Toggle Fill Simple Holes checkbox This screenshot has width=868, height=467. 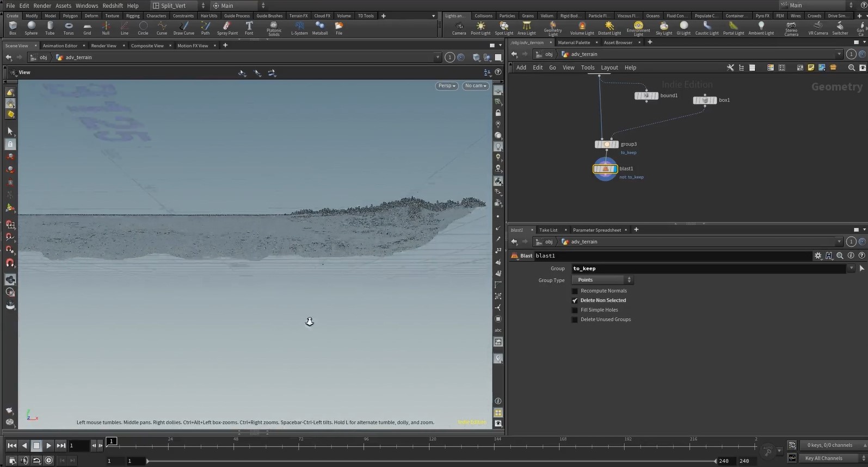575,310
